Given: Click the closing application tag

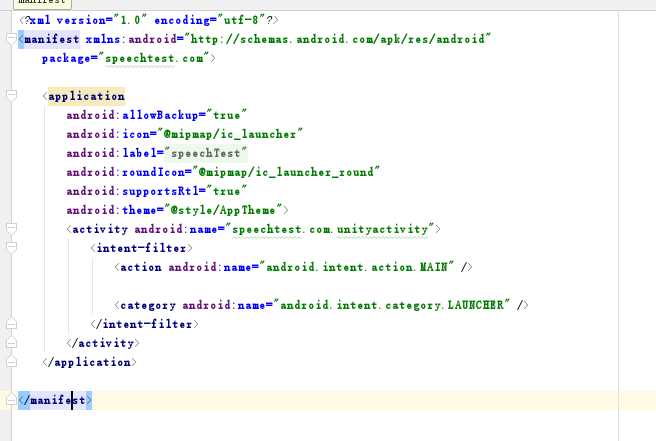Looking at the screenshot, I should coord(89,362).
